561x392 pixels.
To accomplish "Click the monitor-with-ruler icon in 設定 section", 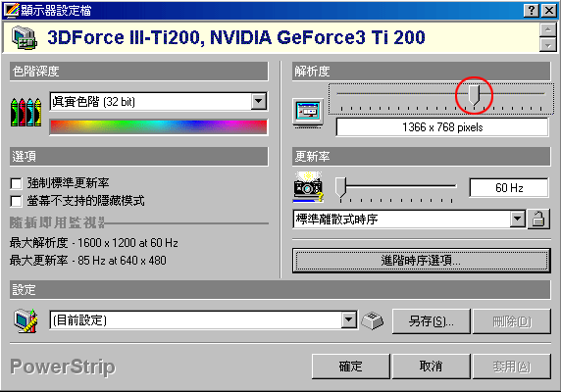I will [x=25, y=320].
